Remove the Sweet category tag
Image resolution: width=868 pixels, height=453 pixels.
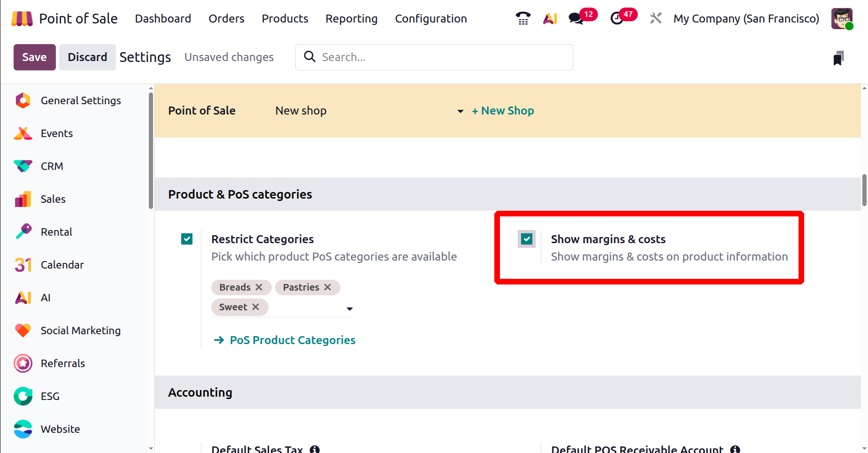255,307
